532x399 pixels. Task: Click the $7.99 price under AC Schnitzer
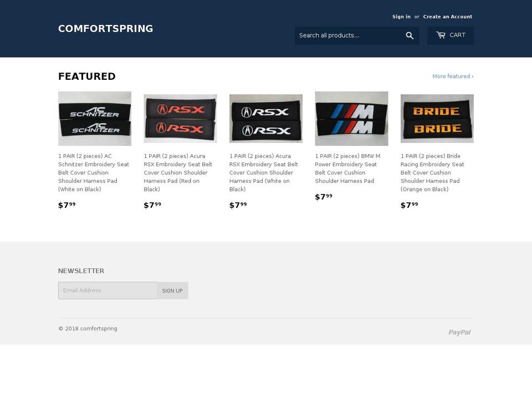(x=67, y=205)
